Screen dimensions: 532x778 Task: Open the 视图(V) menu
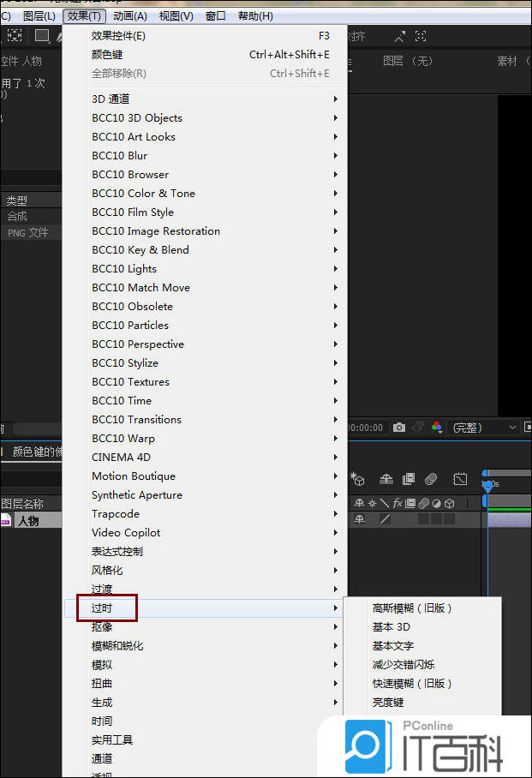click(176, 16)
